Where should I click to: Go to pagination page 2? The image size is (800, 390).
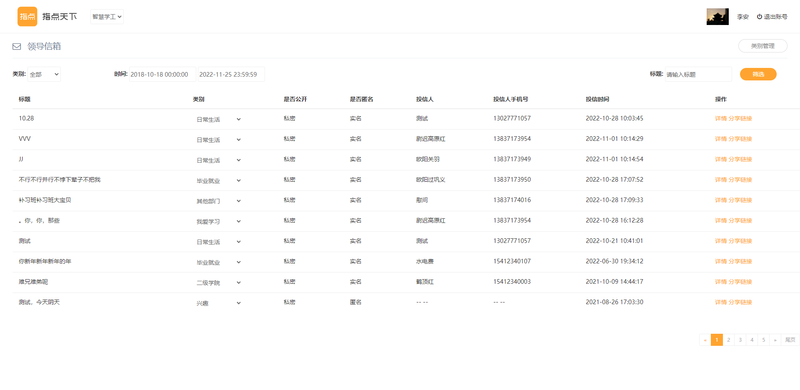[x=729, y=339]
